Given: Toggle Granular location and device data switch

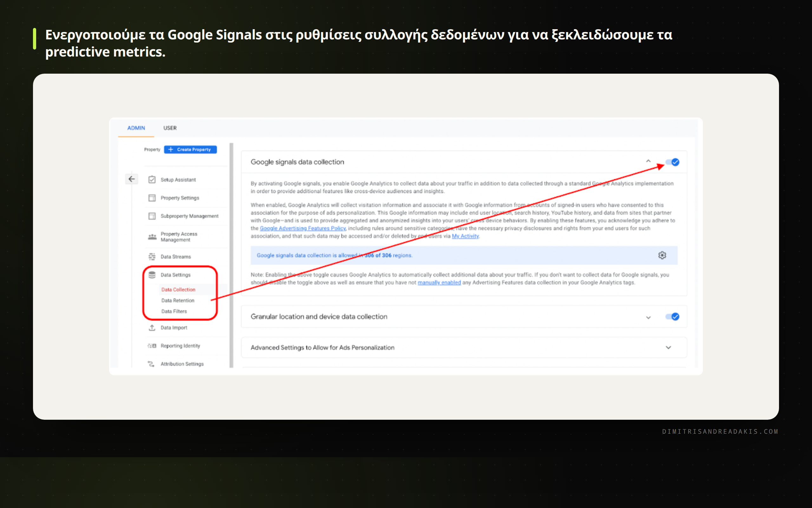Looking at the screenshot, I should (672, 317).
